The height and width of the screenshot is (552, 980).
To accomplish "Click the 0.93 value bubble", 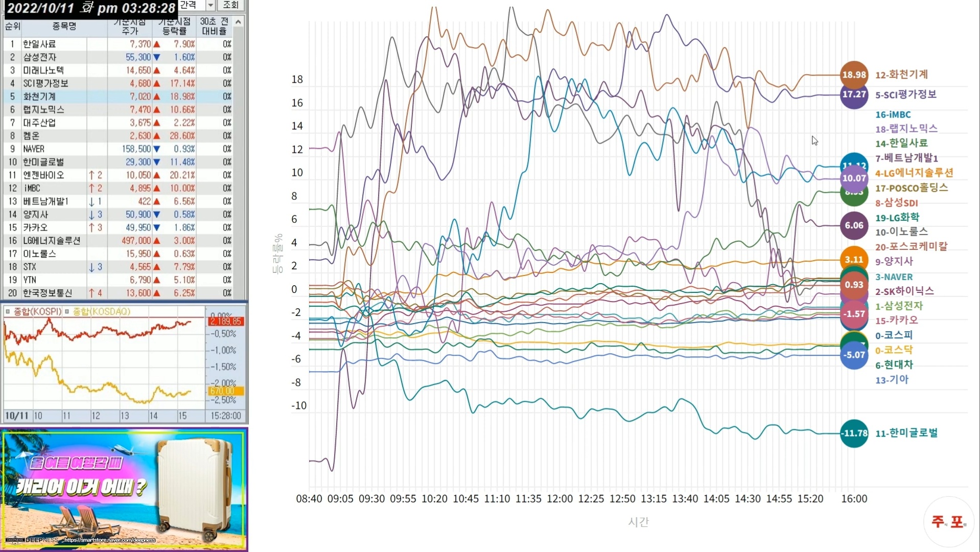I will (x=854, y=285).
